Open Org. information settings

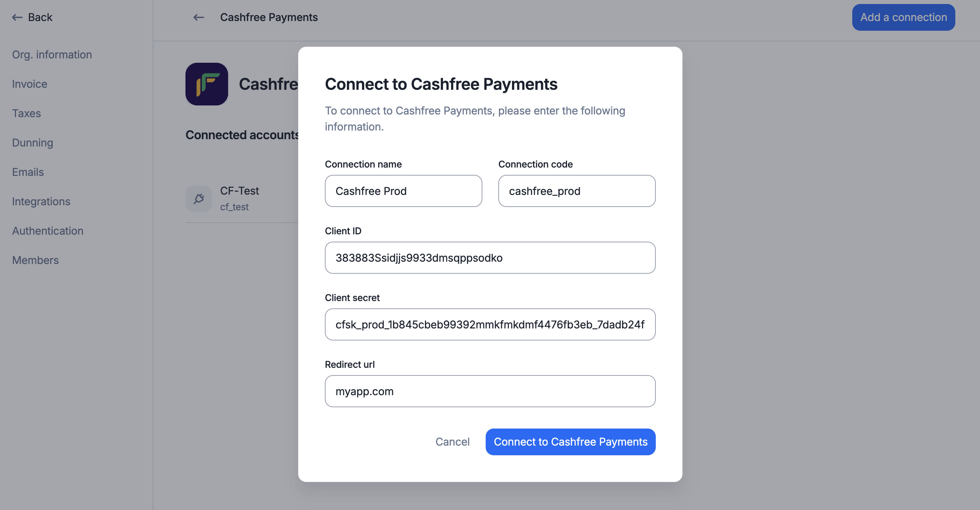coord(52,54)
